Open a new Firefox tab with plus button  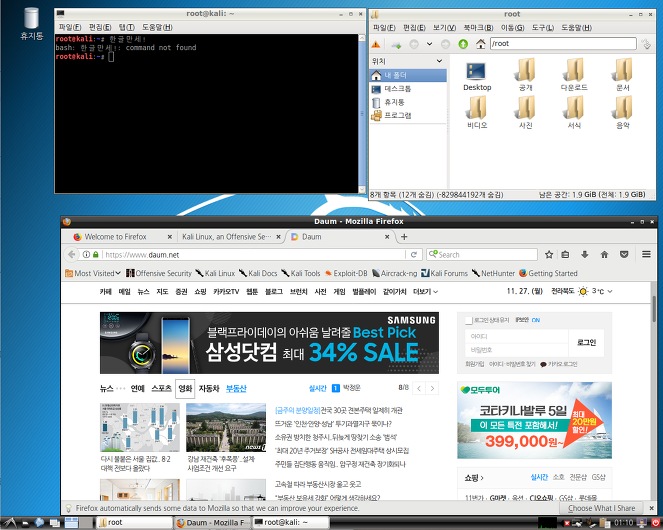[x=404, y=237]
